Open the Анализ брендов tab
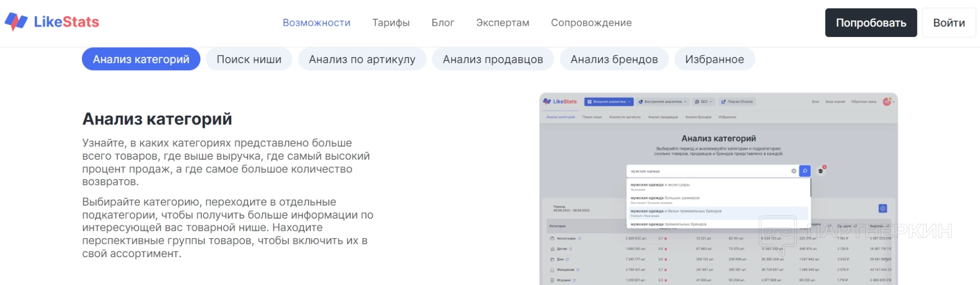This screenshot has height=285, width=980. pos(614,59)
